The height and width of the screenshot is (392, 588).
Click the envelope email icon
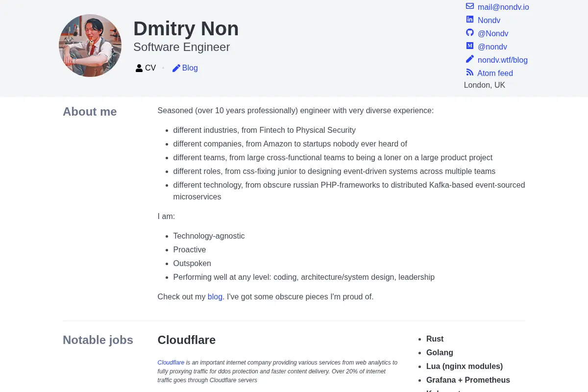tap(470, 6)
